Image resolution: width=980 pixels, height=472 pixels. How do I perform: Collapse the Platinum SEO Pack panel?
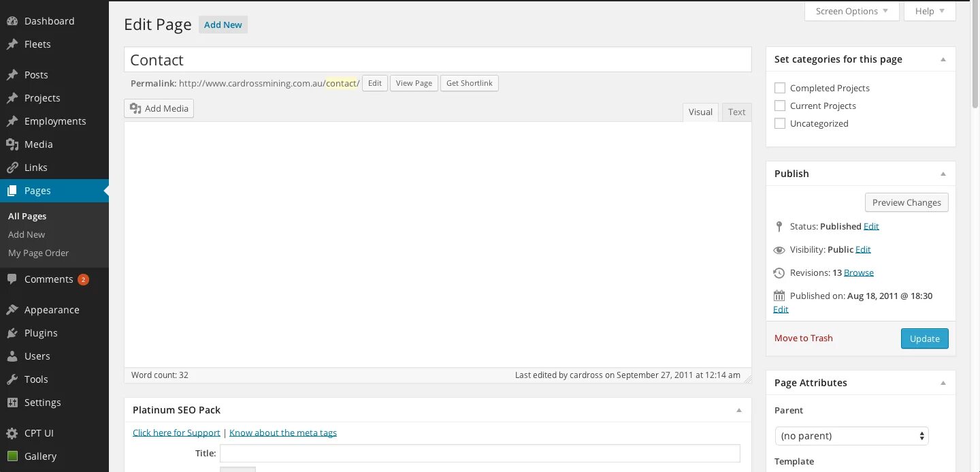[739, 410]
